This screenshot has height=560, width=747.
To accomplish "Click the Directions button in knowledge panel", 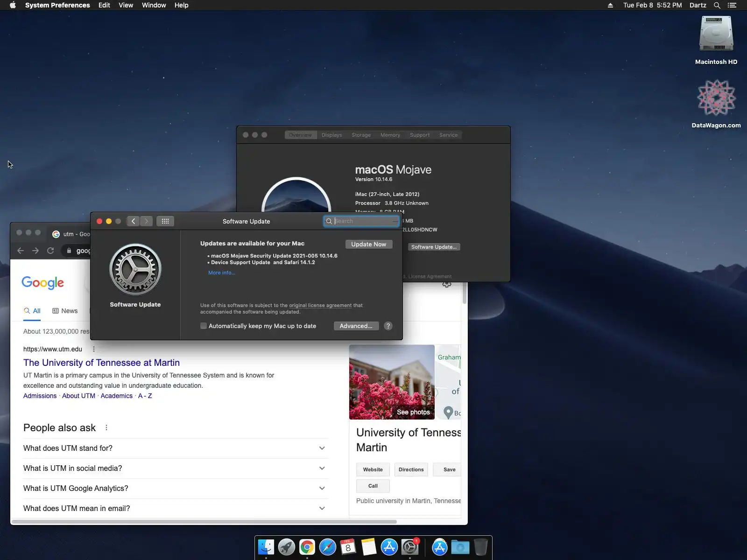I will click(411, 469).
